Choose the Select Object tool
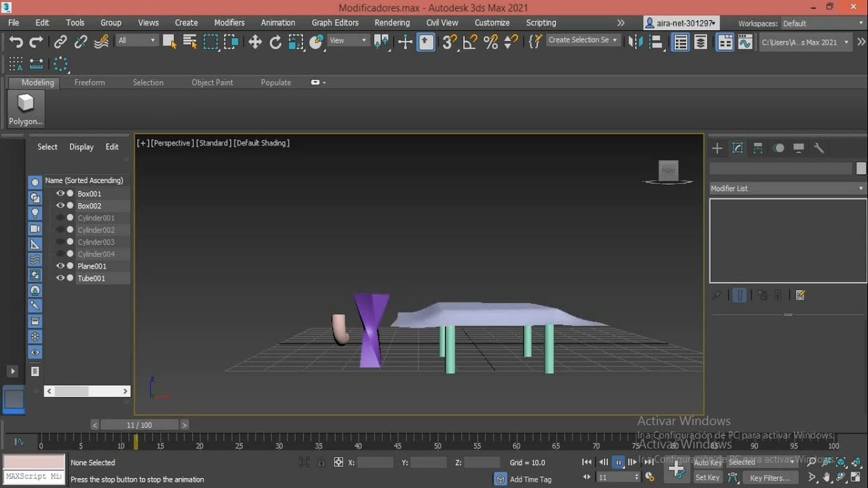Viewport: 868px width, 488px height. point(170,42)
